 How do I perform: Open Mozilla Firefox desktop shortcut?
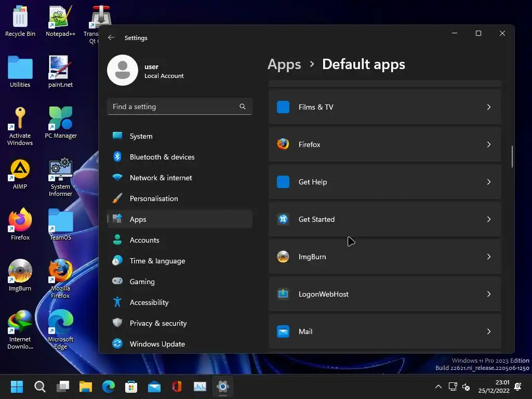pyautogui.click(x=60, y=279)
